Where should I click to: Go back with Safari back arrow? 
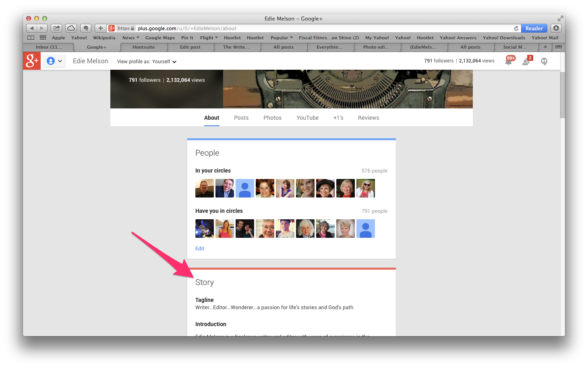pos(31,28)
